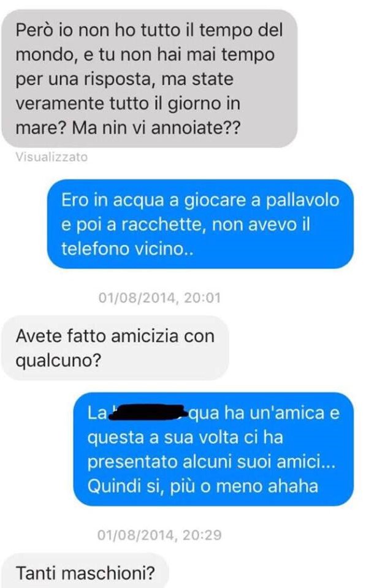This screenshot has width=377, height=588.
Task: Select the blue message about playing pallavolo
Action: [x=200, y=224]
